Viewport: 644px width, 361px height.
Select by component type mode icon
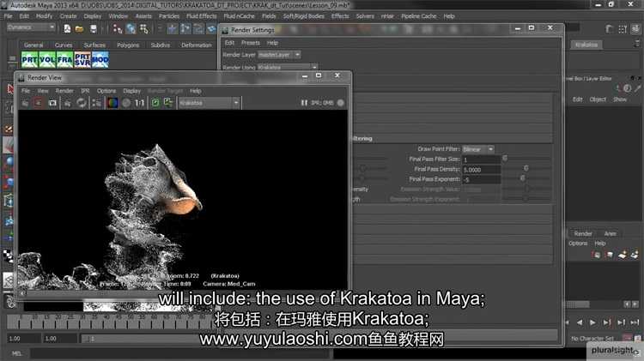coord(143,28)
